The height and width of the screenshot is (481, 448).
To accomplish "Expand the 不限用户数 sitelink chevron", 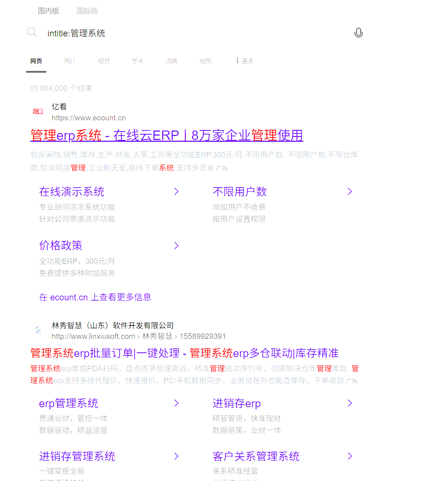I will click(350, 191).
